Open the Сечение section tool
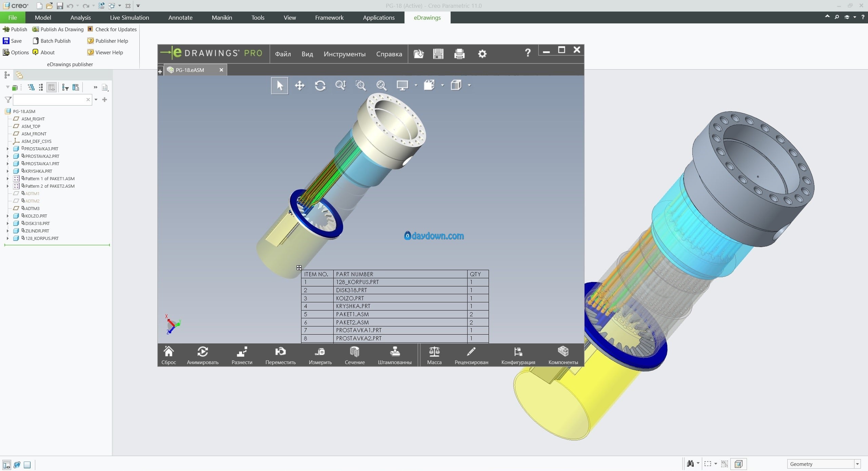 pos(354,355)
